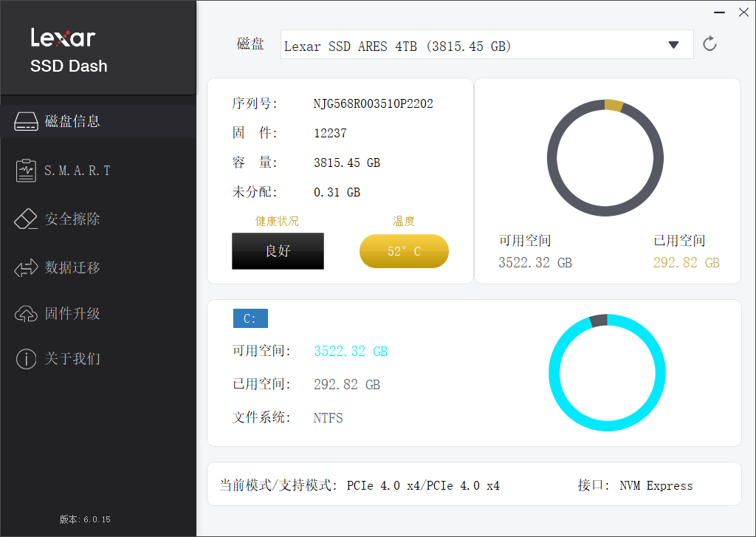The width and height of the screenshot is (756, 537).
Task: Open the S.M.A.R.T panel icon
Action: (x=27, y=169)
